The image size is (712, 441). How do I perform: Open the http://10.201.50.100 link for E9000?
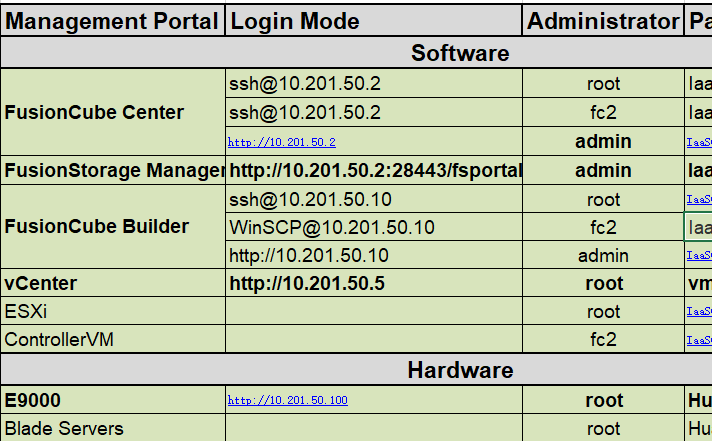tap(288, 401)
